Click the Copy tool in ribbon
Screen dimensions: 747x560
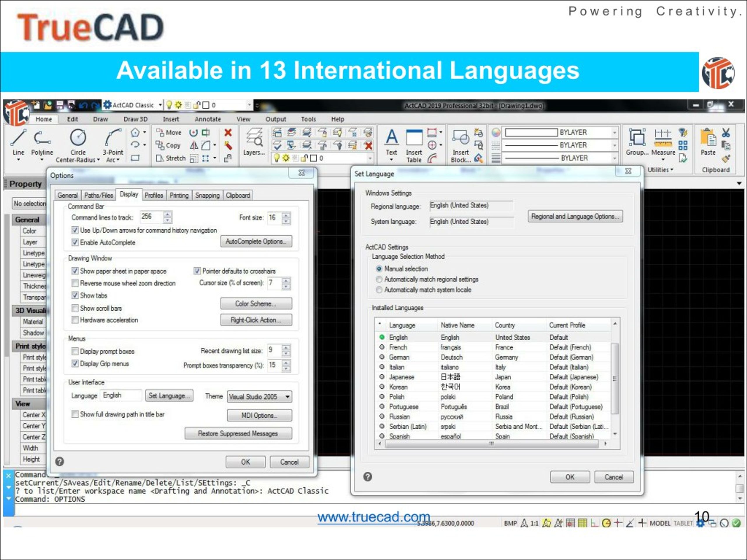(x=168, y=146)
